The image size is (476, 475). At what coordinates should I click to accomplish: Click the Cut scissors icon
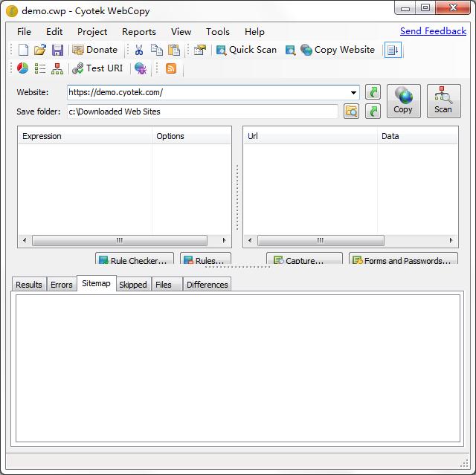tap(138, 50)
